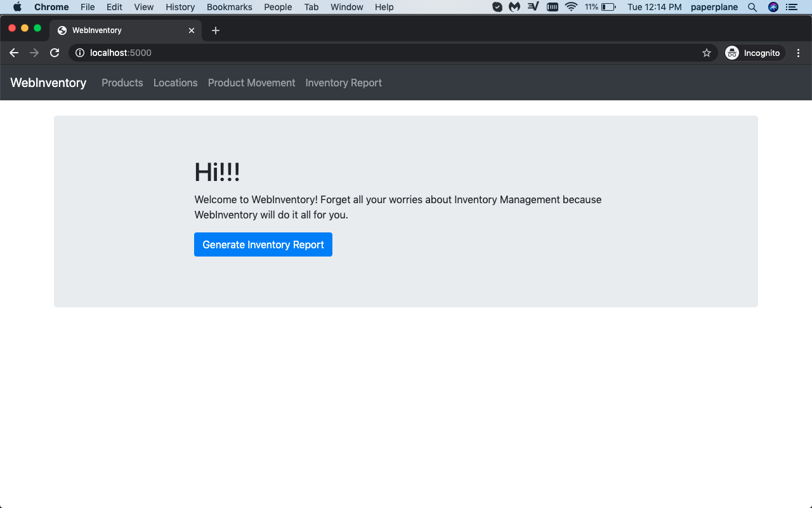Click the EV menu bar icon
Image resolution: width=812 pixels, height=508 pixels.
click(534, 7)
